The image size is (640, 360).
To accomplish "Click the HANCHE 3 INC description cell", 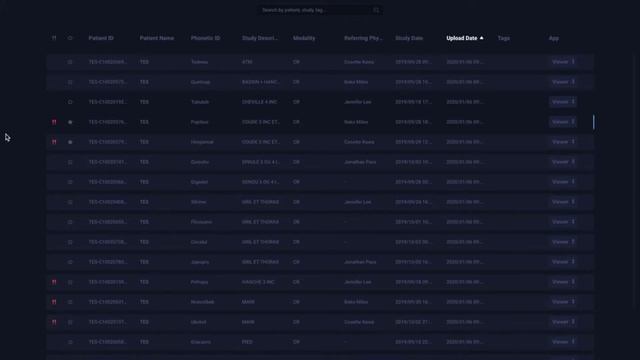I will point(258,282).
